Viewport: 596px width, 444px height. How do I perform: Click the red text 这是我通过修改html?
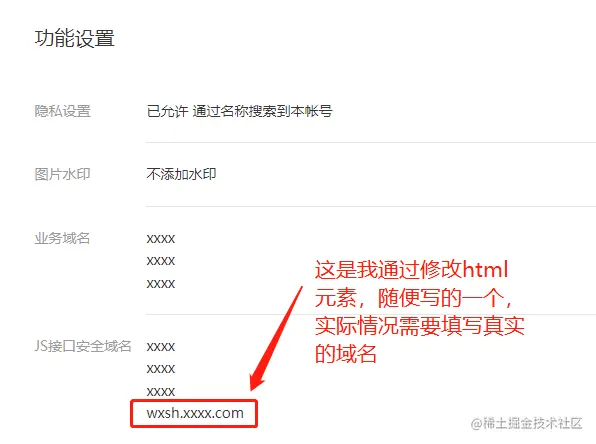tap(412, 270)
